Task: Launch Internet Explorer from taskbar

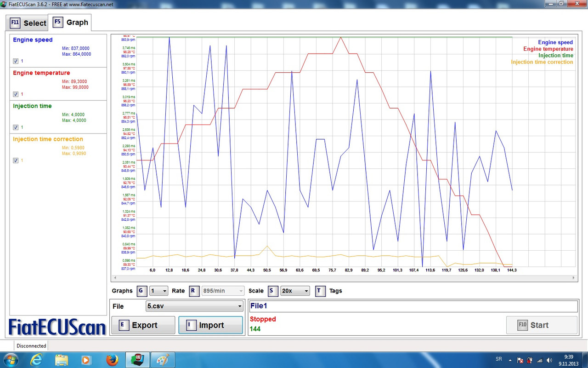Action: pyautogui.click(x=36, y=359)
